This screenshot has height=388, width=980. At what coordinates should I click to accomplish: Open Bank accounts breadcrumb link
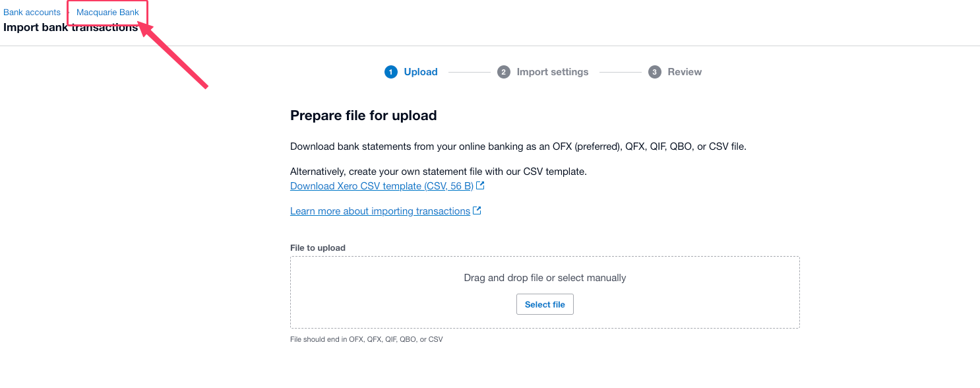(32, 13)
